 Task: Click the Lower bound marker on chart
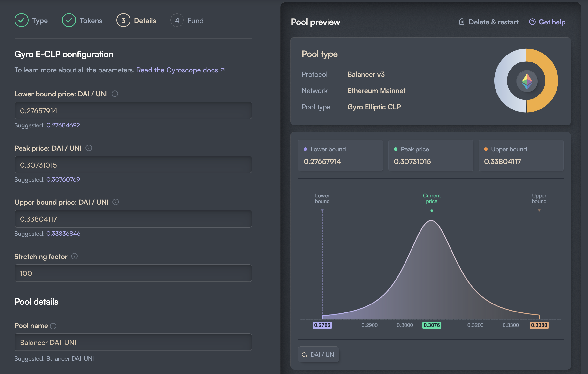(x=322, y=210)
